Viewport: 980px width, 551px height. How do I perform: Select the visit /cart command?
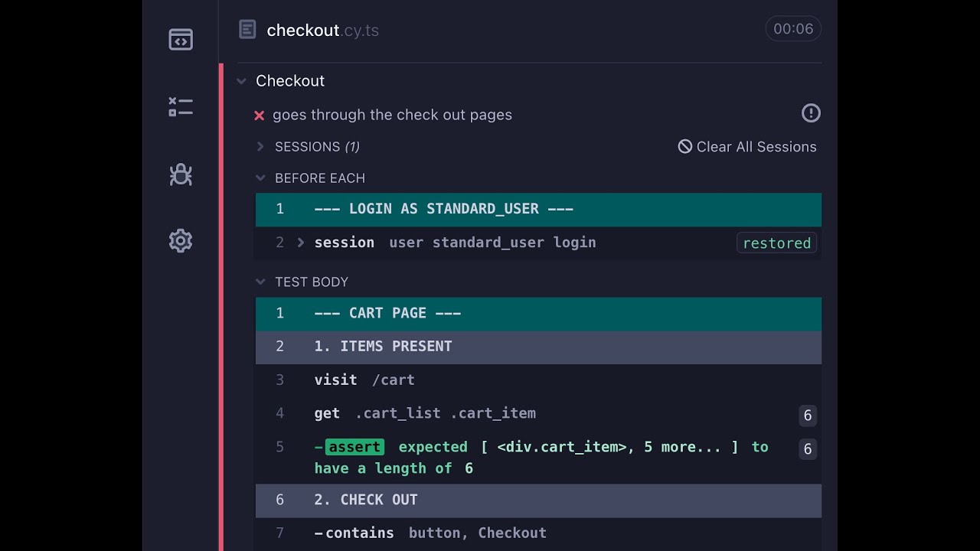[x=364, y=380]
